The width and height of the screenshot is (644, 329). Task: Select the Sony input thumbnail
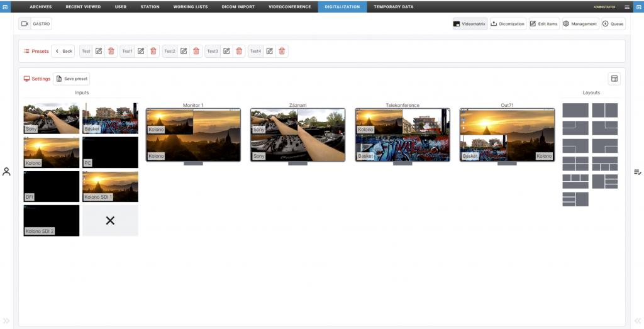click(52, 118)
